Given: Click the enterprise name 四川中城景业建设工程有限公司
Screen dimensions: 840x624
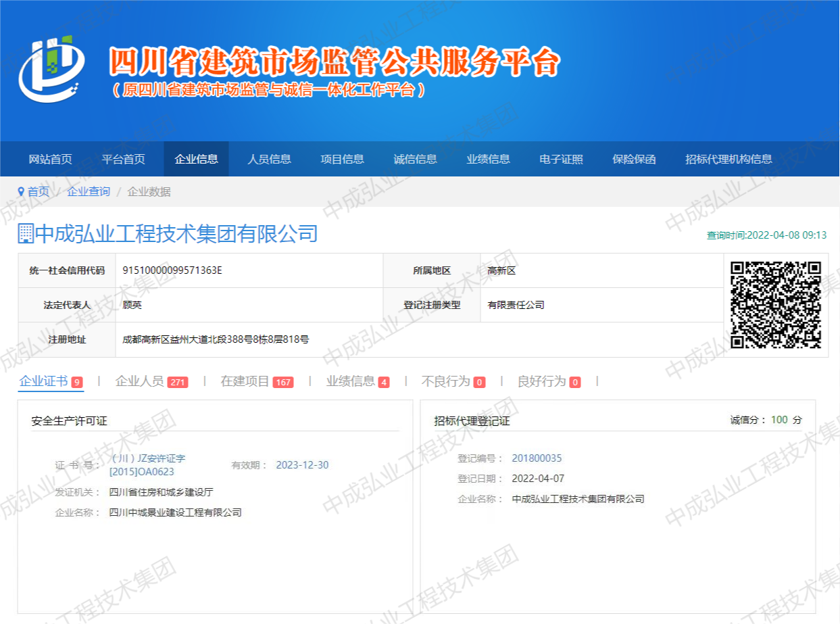Looking at the screenshot, I should click(x=175, y=512).
